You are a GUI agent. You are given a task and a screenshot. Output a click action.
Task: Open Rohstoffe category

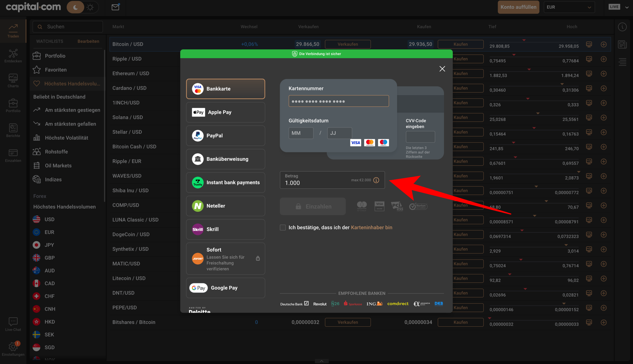pyautogui.click(x=67, y=152)
